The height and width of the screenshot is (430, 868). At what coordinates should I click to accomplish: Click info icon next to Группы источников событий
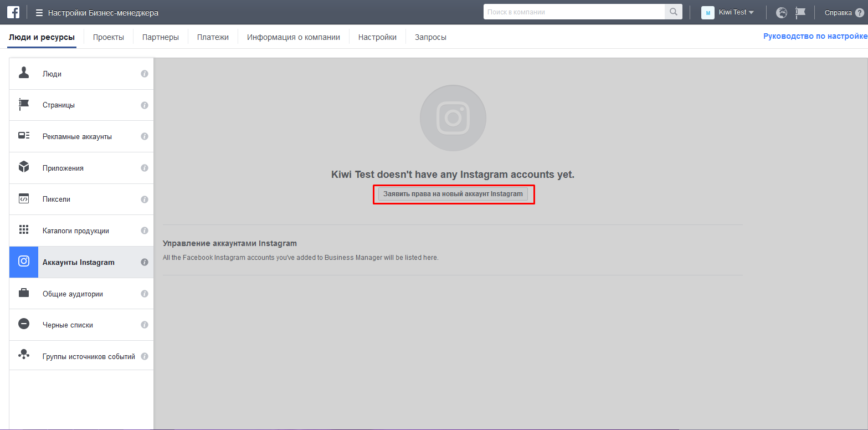[x=145, y=356]
